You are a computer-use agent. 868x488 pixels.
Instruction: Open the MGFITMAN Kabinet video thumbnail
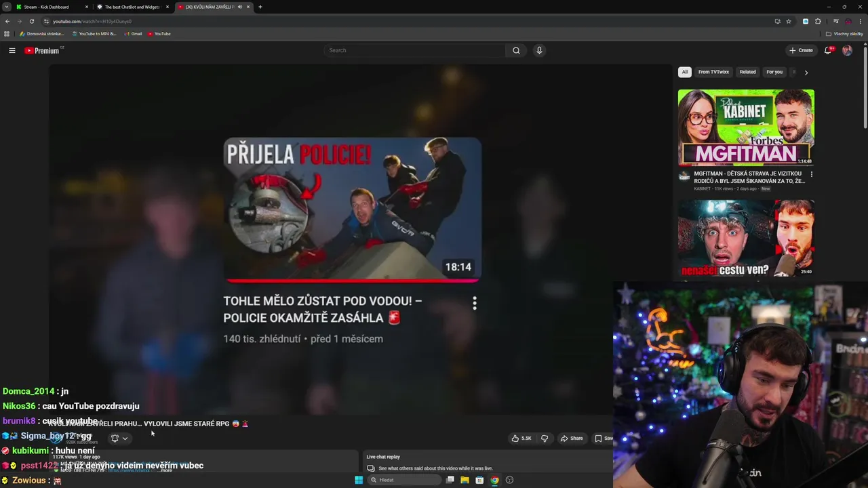point(746,127)
